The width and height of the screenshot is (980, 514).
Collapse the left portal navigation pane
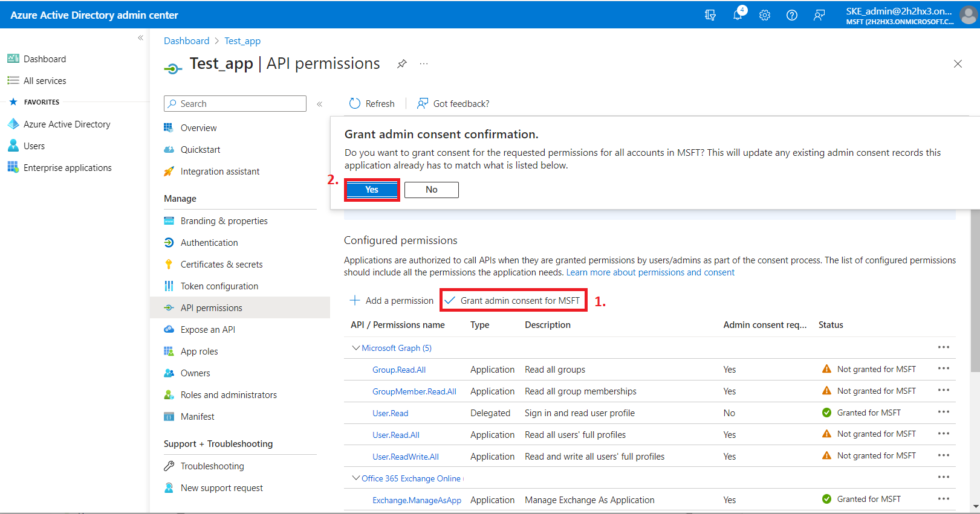(140, 38)
